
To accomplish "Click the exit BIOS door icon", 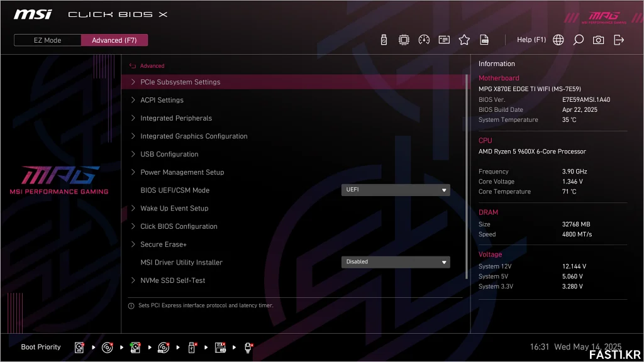I will pos(619,40).
